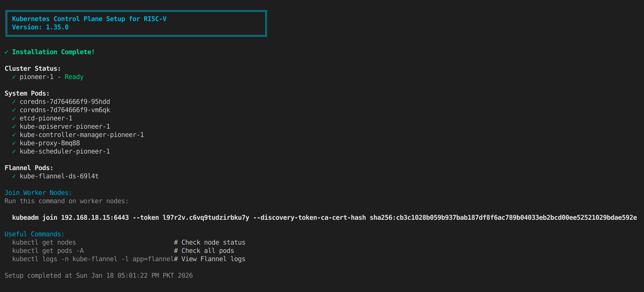The image size is (644, 292).
Task: Click the checkmark before etcd-pioneer-1
Action: click(14, 119)
